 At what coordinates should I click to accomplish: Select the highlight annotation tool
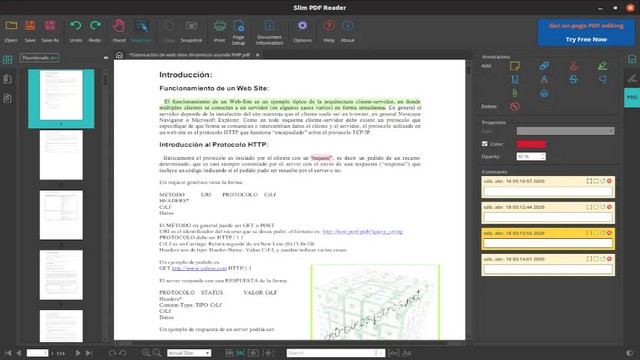(x=602, y=66)
